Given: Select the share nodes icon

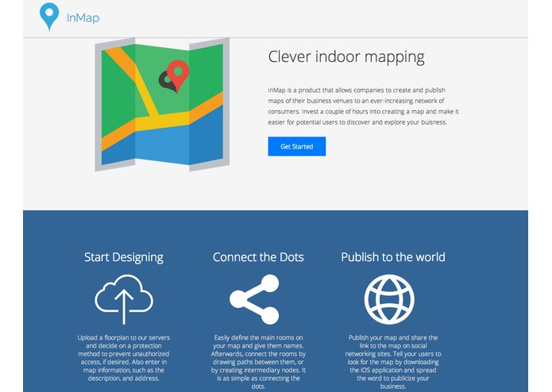Looking at the screenshot, I should tap(254, 299).
